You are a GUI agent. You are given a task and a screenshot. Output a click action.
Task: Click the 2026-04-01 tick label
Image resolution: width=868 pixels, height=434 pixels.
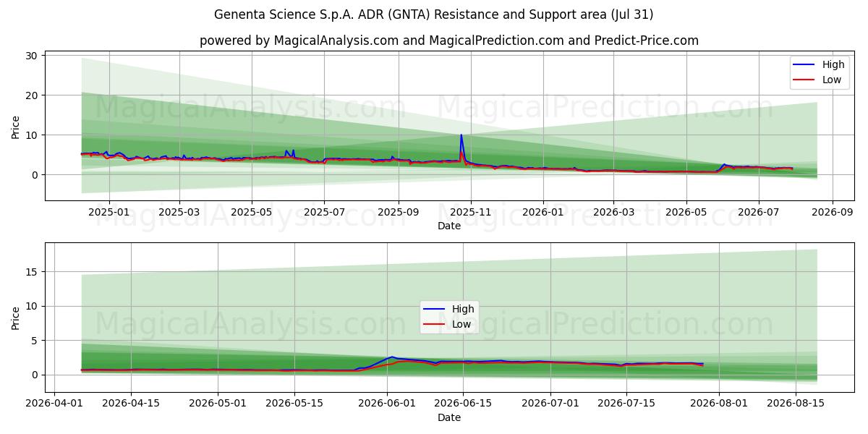(x=55, y=404)
